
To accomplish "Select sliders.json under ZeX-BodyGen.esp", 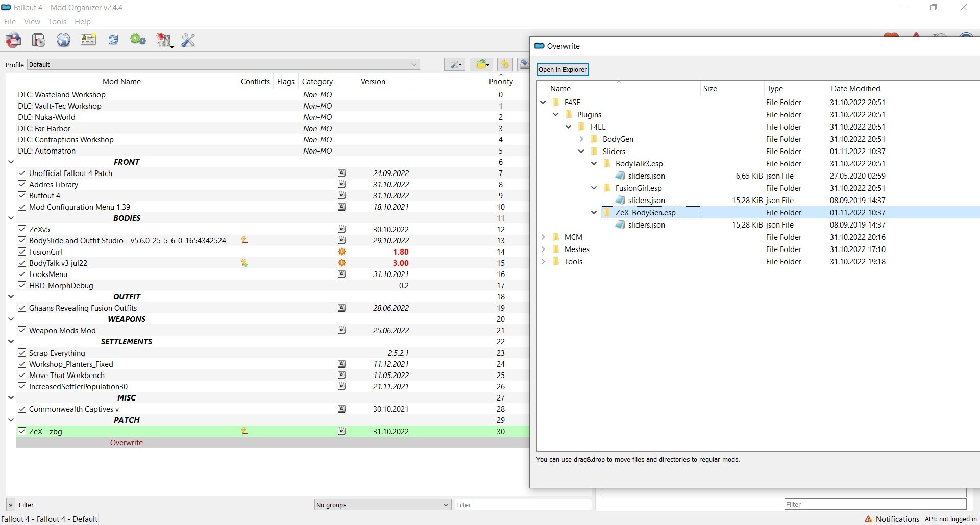I will tap(646, 224).
